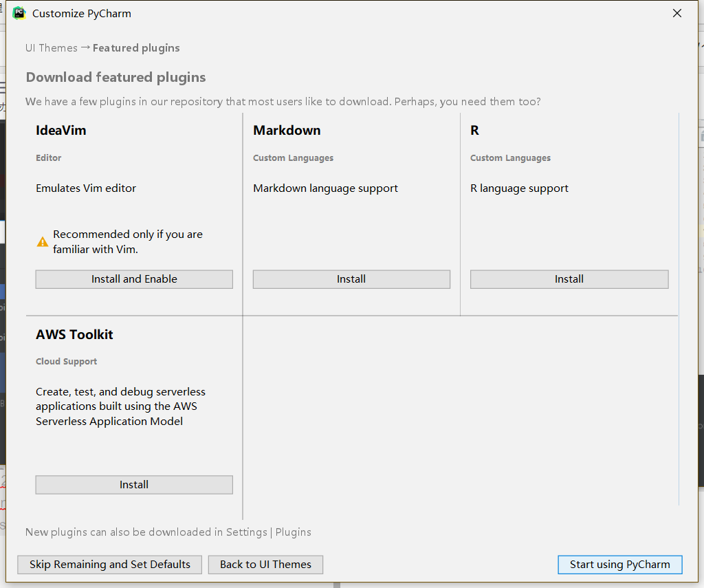Image resolution: width=704 pixels, height=588 pixels.
Task: Click the PyCharm logo in the title bar
Action: click(19, 12)
